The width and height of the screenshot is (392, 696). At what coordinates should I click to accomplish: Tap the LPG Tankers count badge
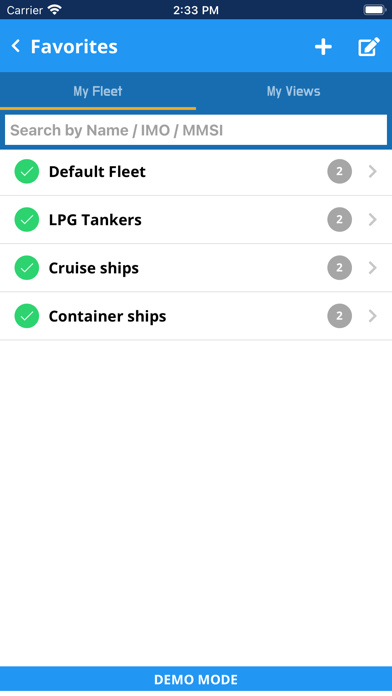tap(340, 220)
